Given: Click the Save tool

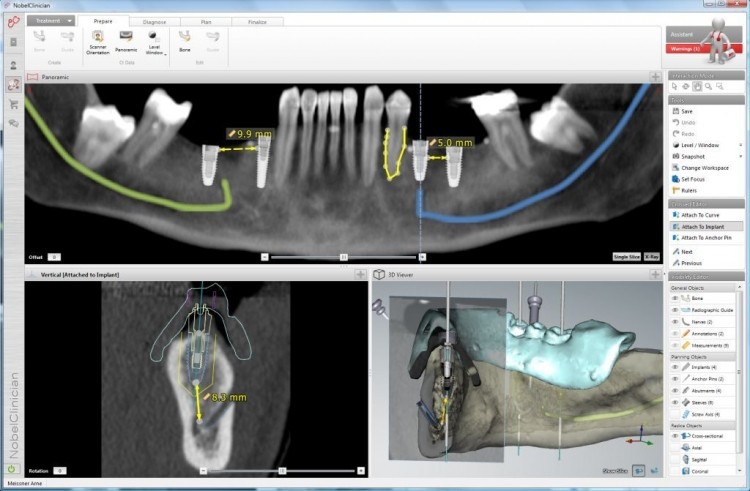Looking at the screenshot, I should point(683,111).
